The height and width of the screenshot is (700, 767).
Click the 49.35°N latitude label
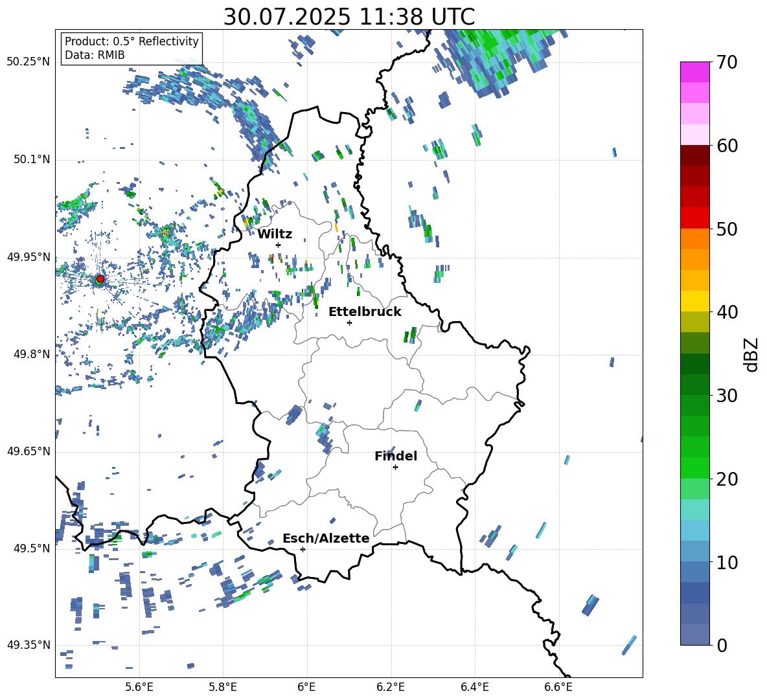[x=29, y=645]
